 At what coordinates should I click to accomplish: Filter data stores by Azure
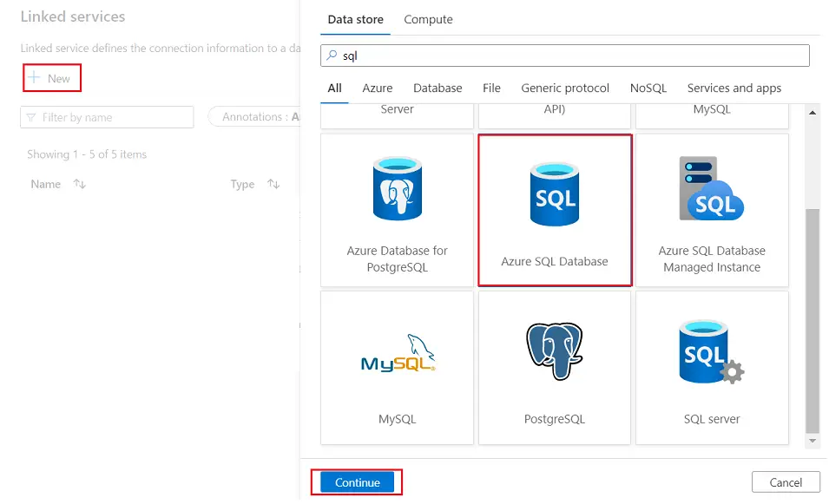point(377,88)
